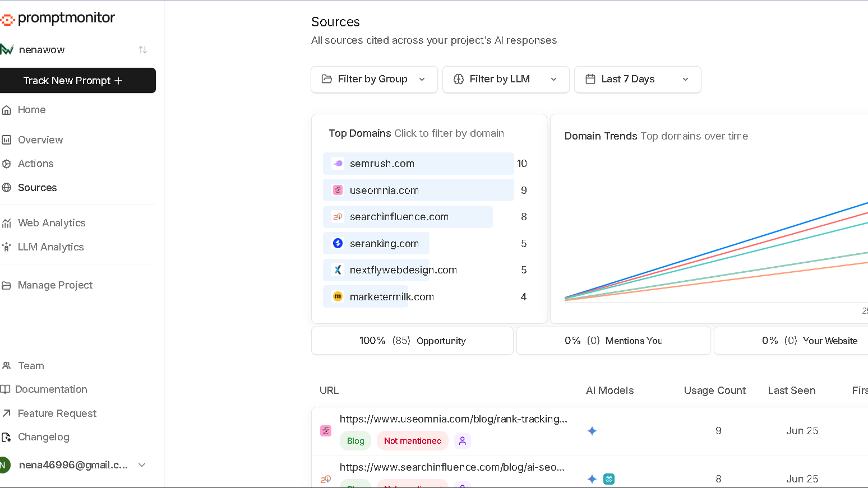Filter by useomnia.com domain
Viewport: 868px width, 488px height.
[418, 190]
